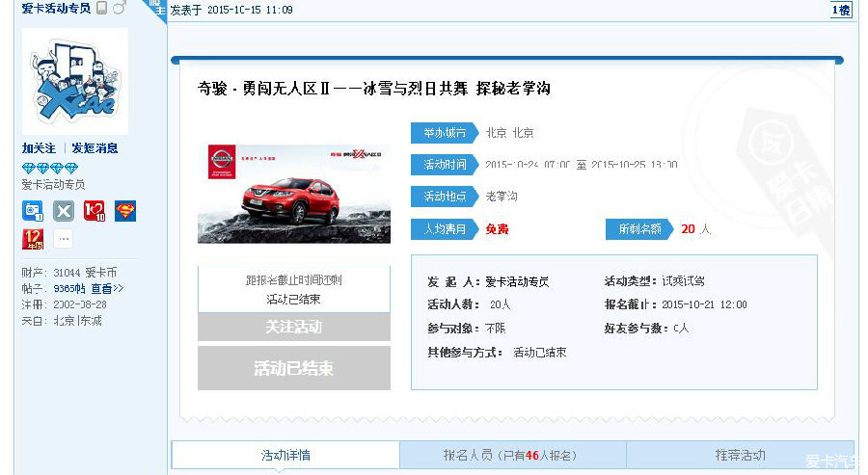Switch to the 活动详情 tab
868x475 pixels.
(285, 456)
